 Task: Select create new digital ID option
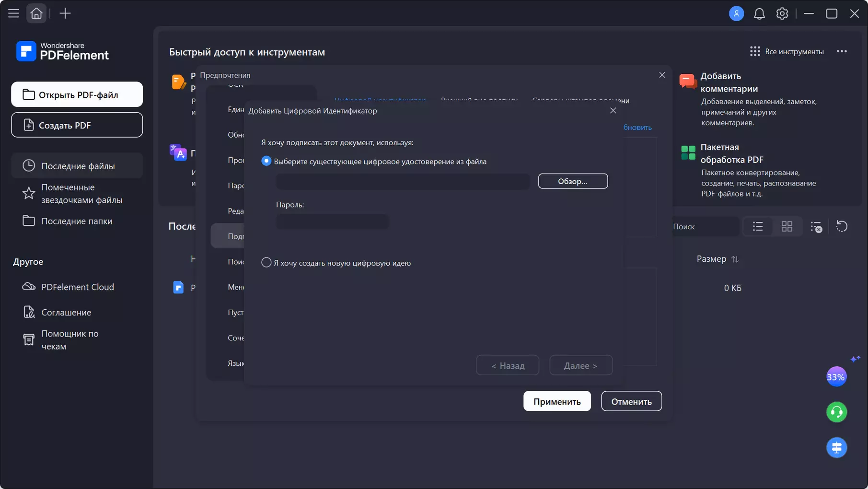pos(266,263)
